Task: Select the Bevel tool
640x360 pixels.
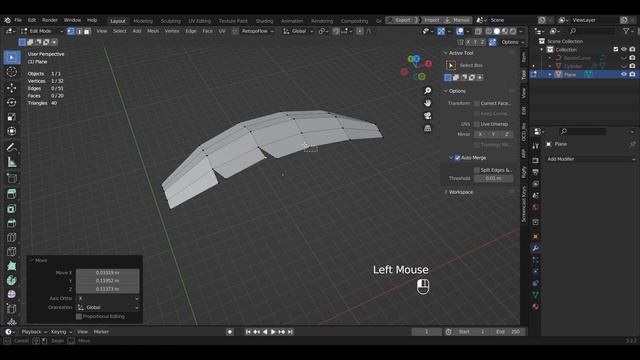Action: (x=12, y=223)
